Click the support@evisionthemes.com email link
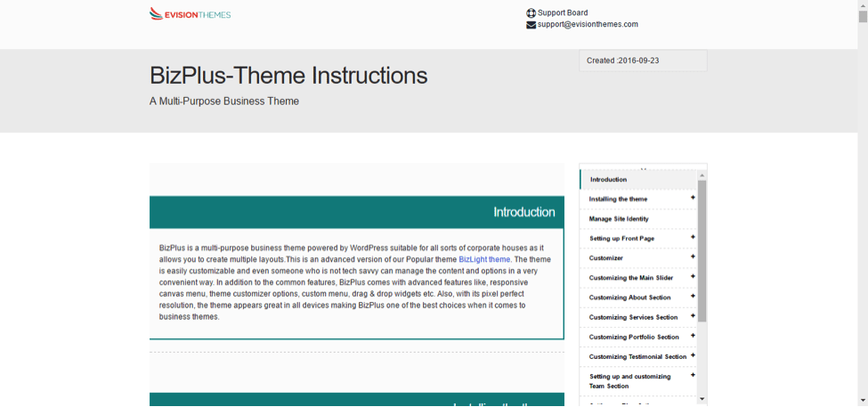 [x=588, y=24]
